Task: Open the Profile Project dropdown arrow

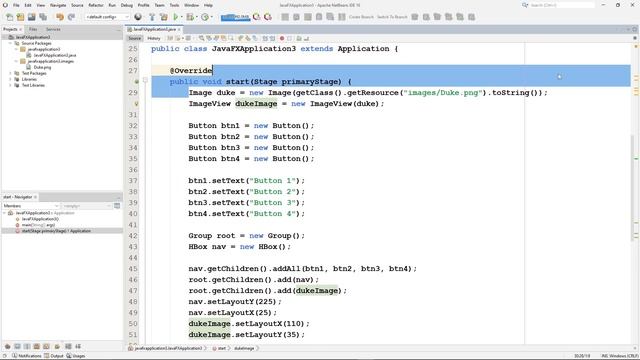Action: (211, 17)
